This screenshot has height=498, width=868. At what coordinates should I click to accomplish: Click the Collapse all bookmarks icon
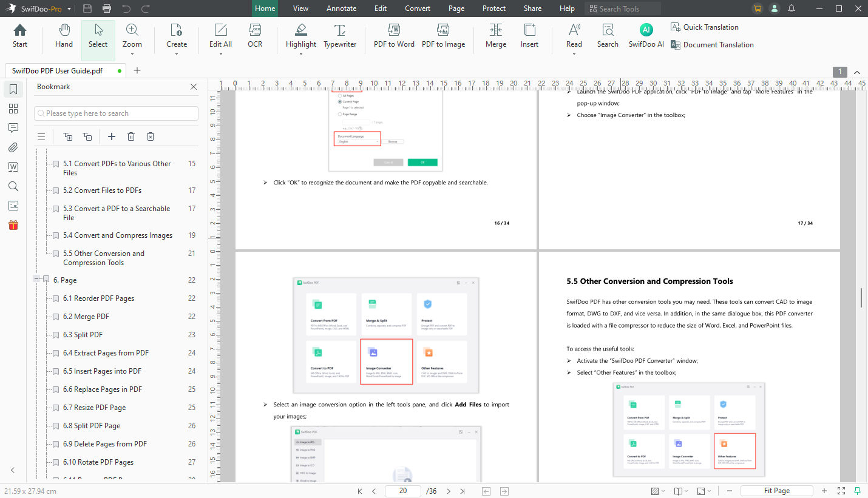pyautogui.click(x=87, y=137)
